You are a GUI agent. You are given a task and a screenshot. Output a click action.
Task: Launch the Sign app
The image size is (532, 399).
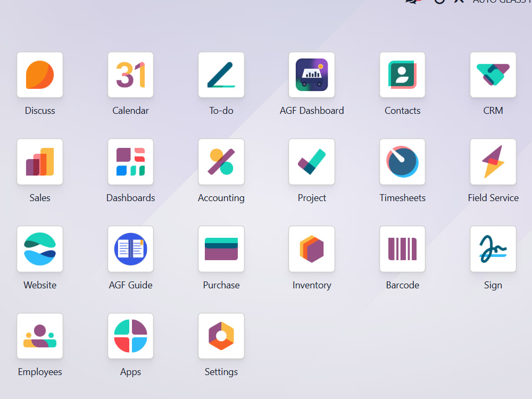[x=493, y=249]
